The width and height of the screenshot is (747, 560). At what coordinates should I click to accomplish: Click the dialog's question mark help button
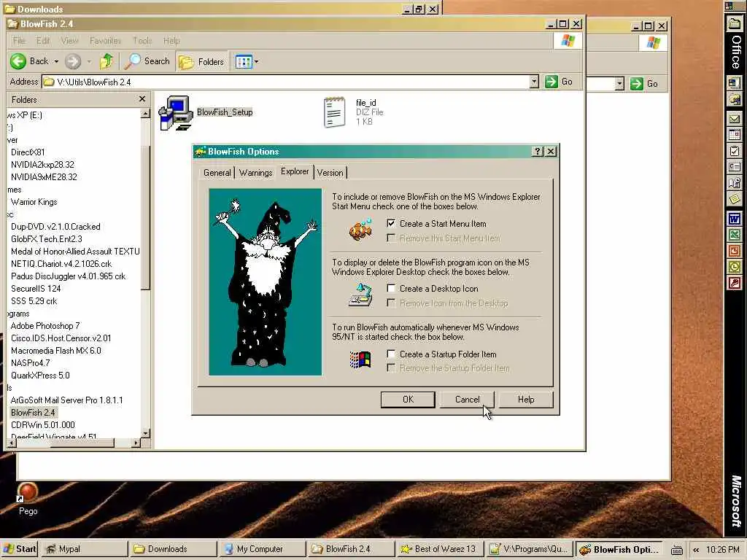coord(538,152)
